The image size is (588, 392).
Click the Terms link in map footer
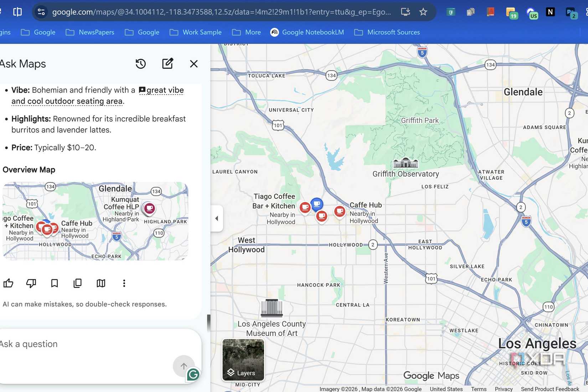[x=479, y=389]
